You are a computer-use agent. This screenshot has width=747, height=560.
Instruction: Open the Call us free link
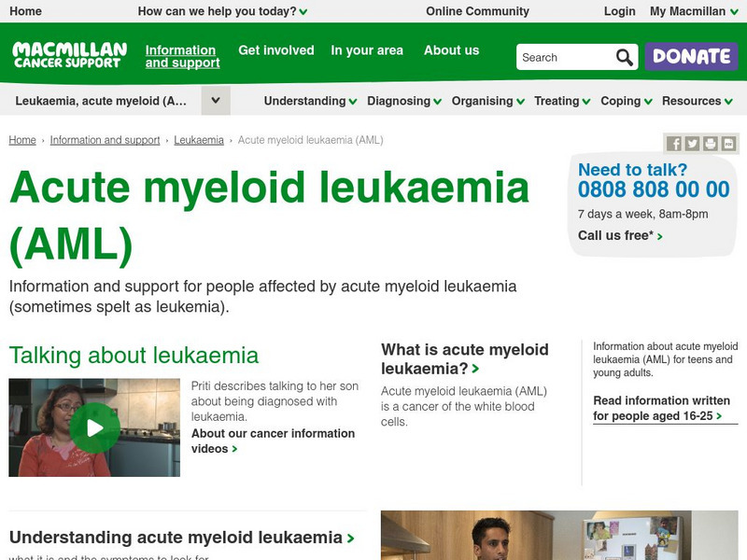point(620,235)
